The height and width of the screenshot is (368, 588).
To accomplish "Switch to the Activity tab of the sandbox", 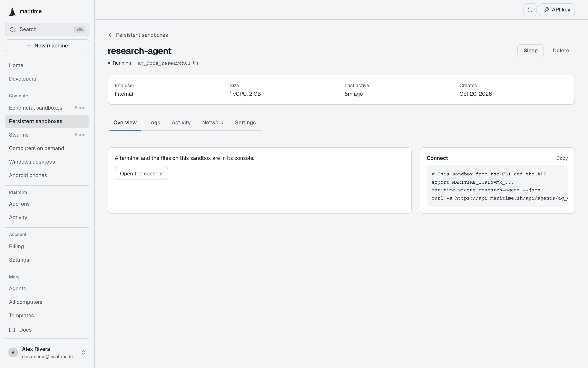I will click(181, 122).
